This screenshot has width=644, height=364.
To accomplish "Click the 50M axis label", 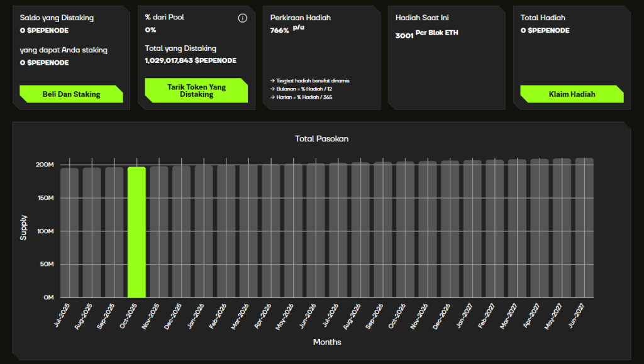I will 47,264.
